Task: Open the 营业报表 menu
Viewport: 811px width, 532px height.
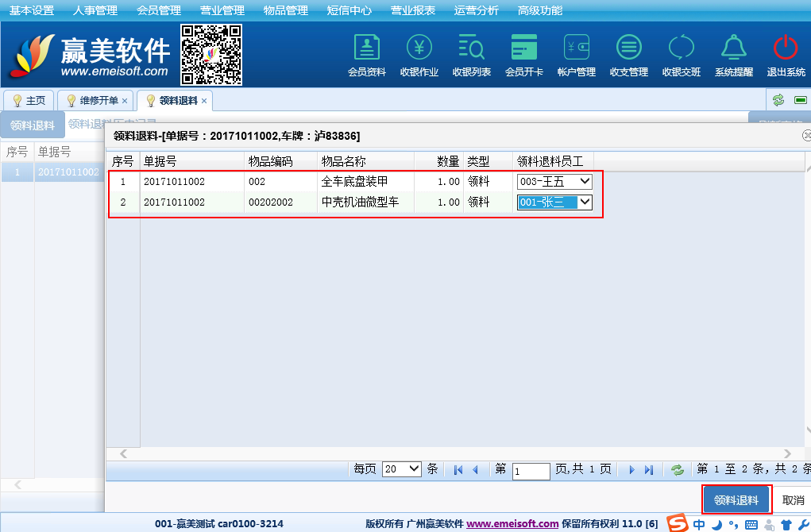Action: 413,10
